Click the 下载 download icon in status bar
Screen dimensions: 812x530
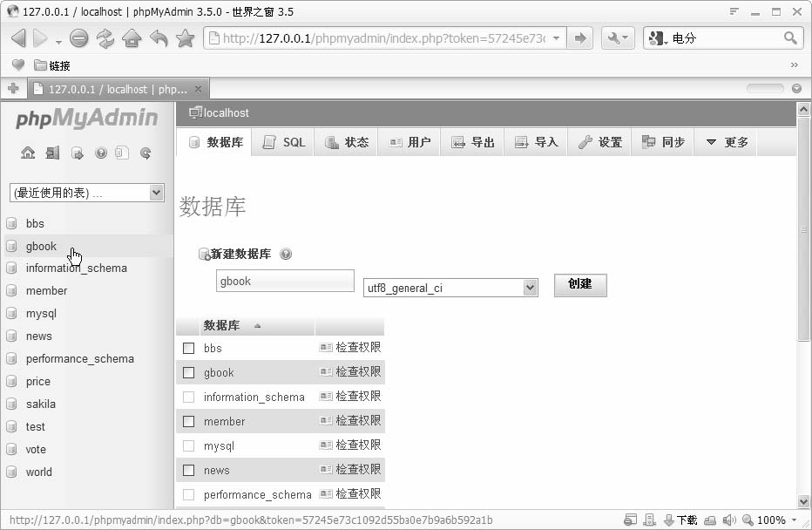pos(680,520)
